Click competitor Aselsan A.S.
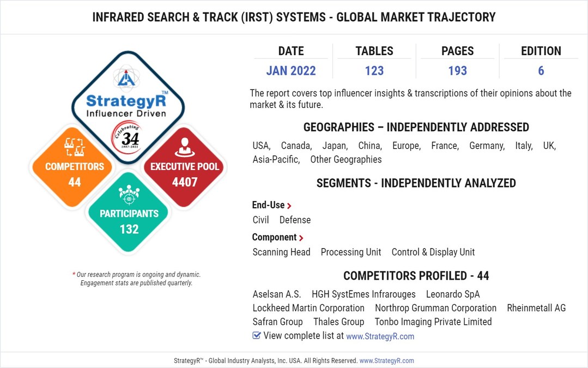The height and width of the screenshot is (368, 588). point(277,294)
